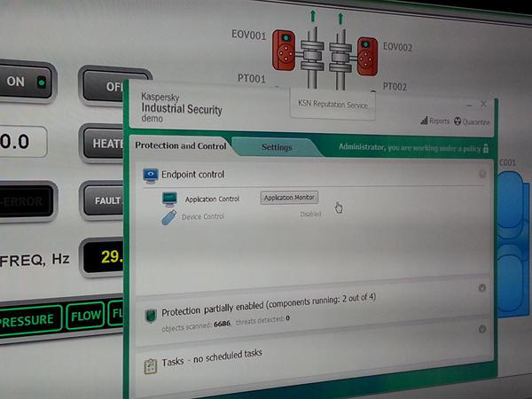The image size is (532, 399).
Task: Click the OFF button in HMI panel
Action: click(x=104, y=87)
